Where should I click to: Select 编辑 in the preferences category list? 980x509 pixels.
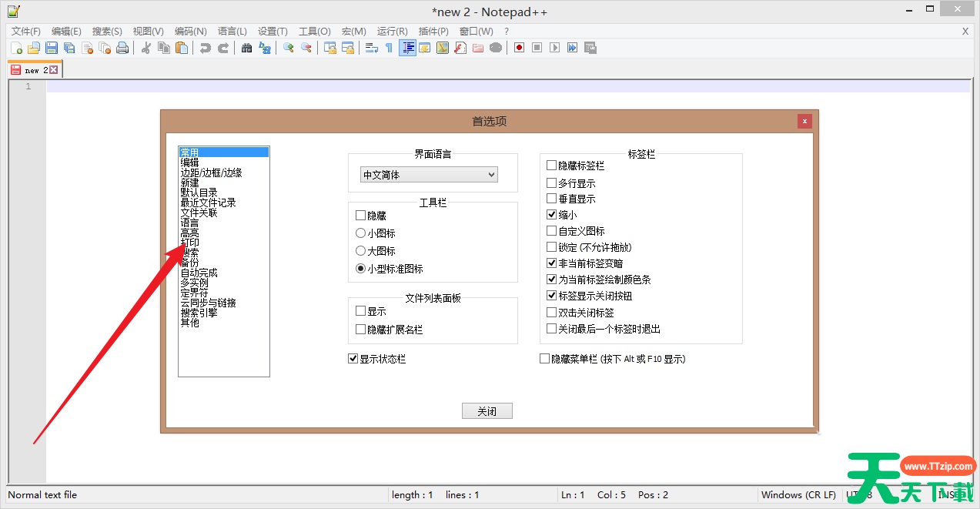[190, 162]
